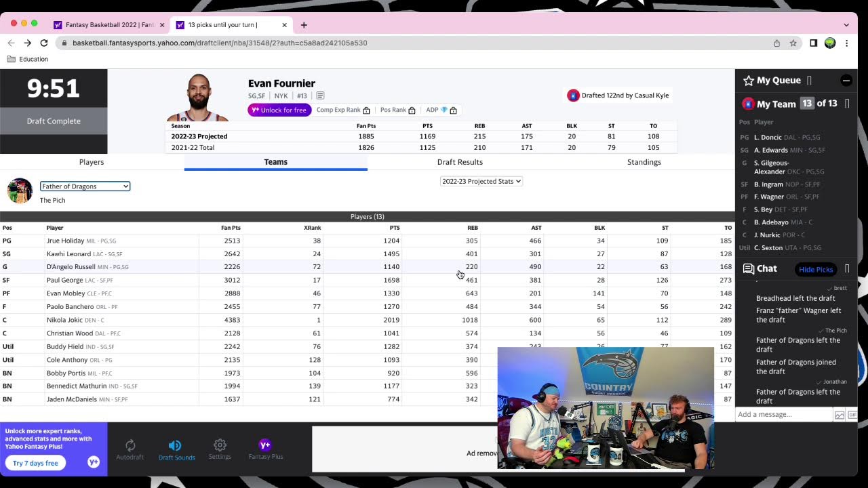Open the Father of Dragons team dropdown

coord(85,186)
